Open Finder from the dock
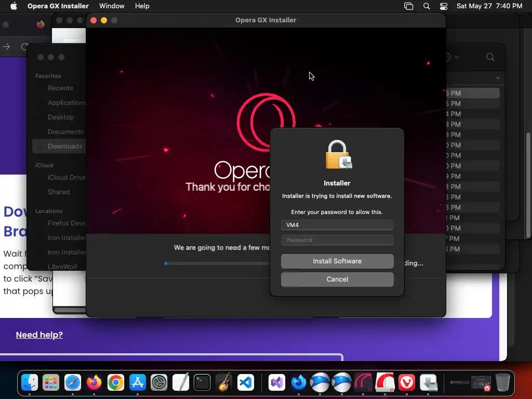Image resolution: width=532 pixels, height=399 pixels. (30, 382)
